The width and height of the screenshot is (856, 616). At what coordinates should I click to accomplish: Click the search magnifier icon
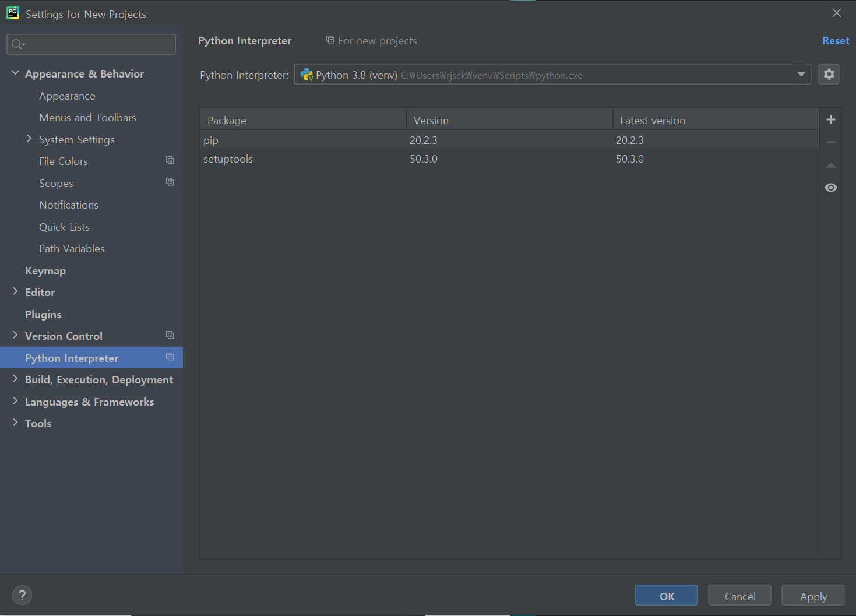[x=17, y=44]
